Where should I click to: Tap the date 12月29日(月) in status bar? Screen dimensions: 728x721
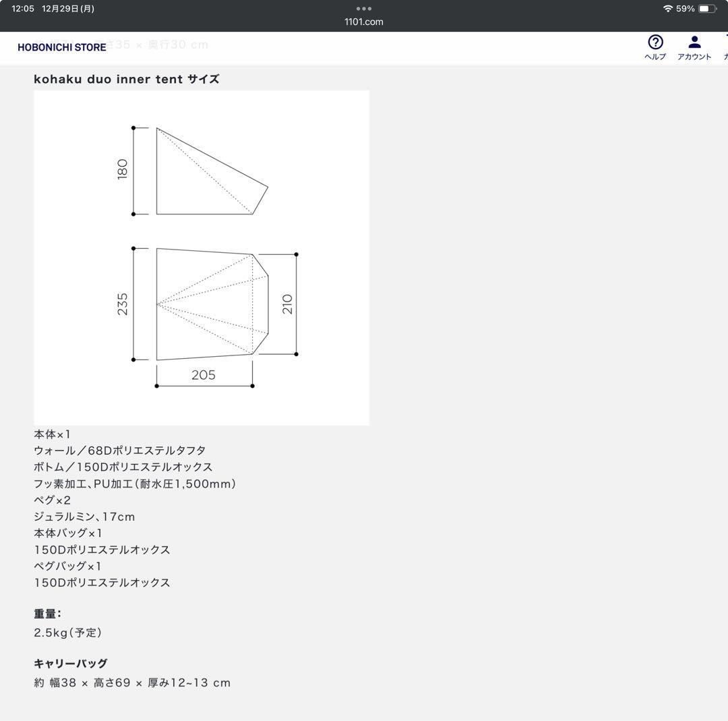(x=68, y=9)
